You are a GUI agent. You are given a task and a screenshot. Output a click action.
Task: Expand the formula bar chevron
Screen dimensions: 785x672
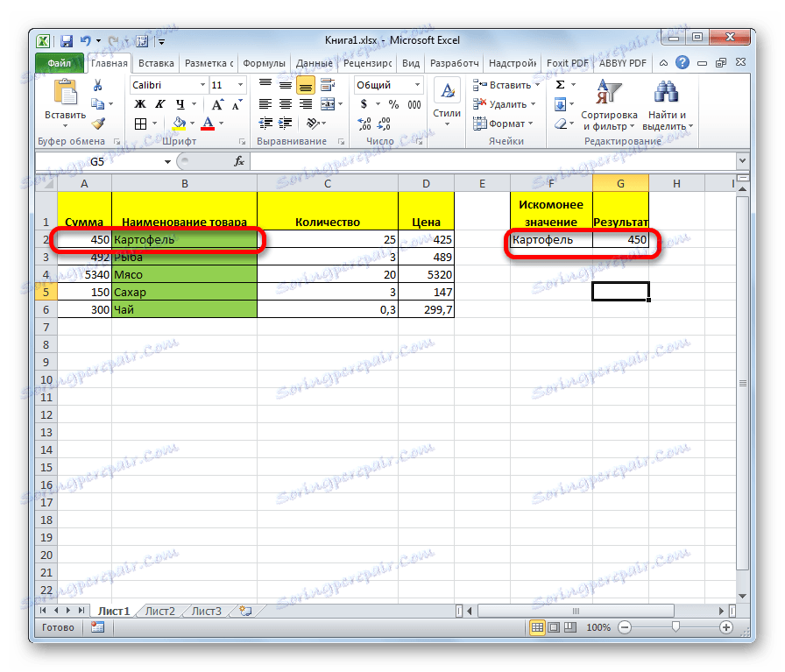pos(742,161)
